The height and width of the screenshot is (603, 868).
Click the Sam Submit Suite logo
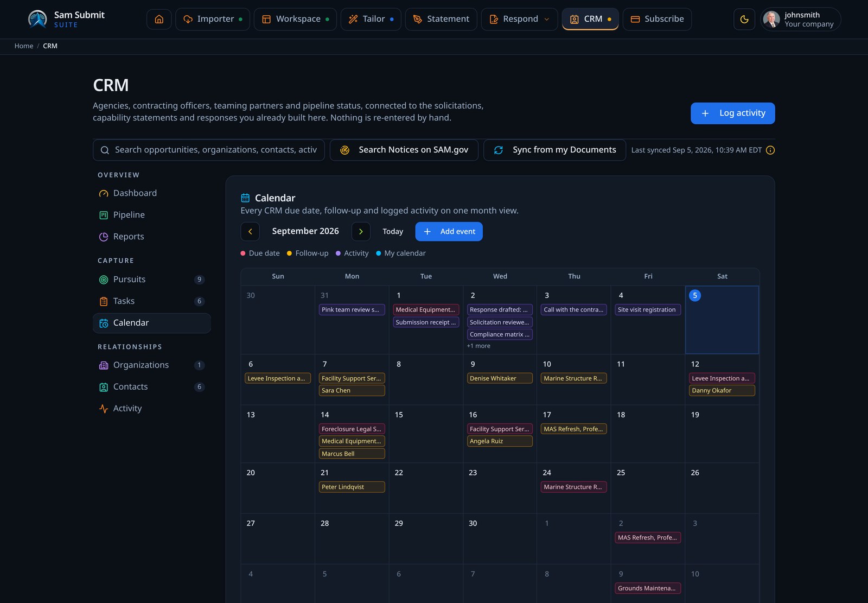click(66, 19)
